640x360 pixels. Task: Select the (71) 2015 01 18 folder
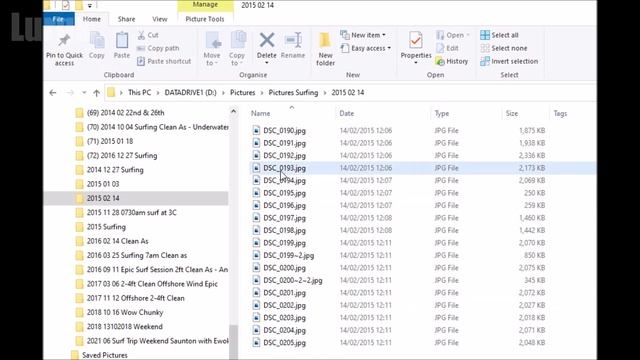[x=110, y=141]
